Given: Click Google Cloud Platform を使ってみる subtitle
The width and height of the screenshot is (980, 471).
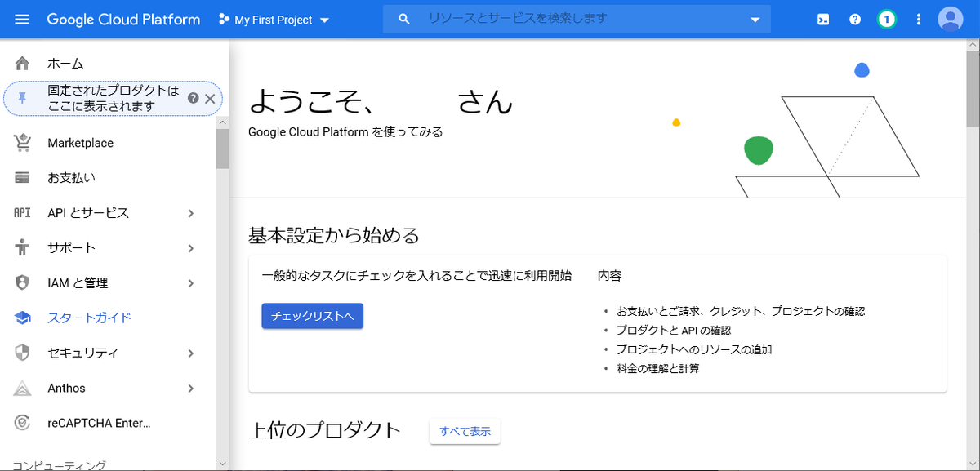Looking at the screenshot, I should 345,131.
